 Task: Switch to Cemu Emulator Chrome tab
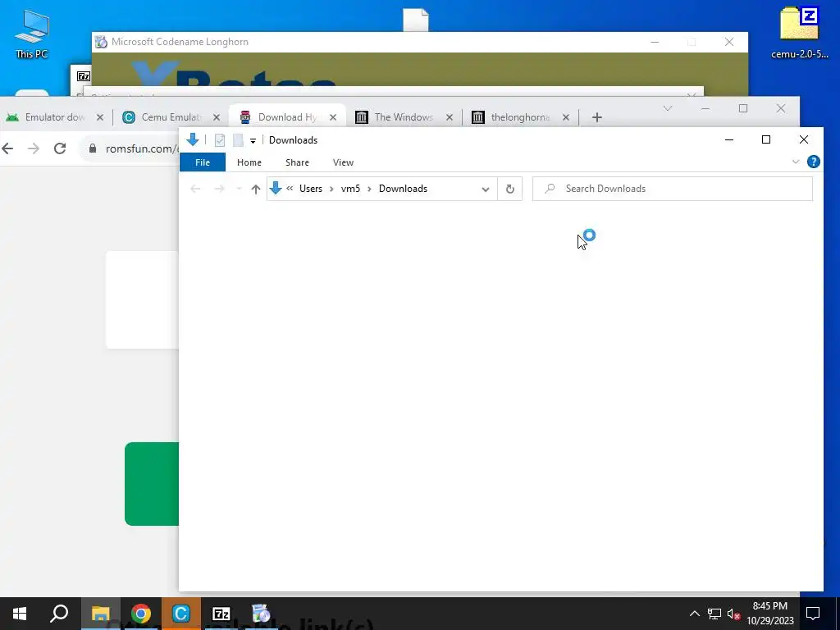(x=171, y=117)
